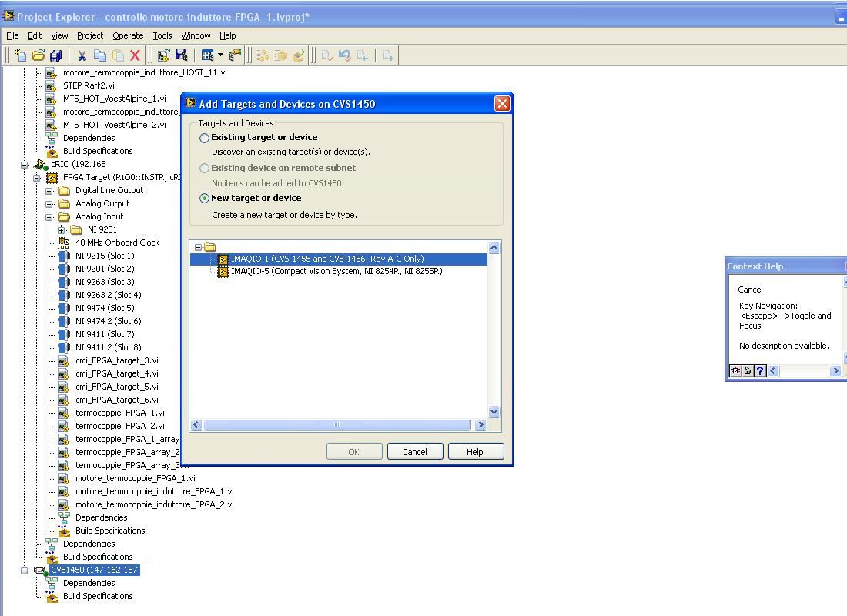The height and width of the screenshot is (616, 847).
Task: Click the IMAQIO-5 FPGA icon in list
Action: (x=223, y=272)
